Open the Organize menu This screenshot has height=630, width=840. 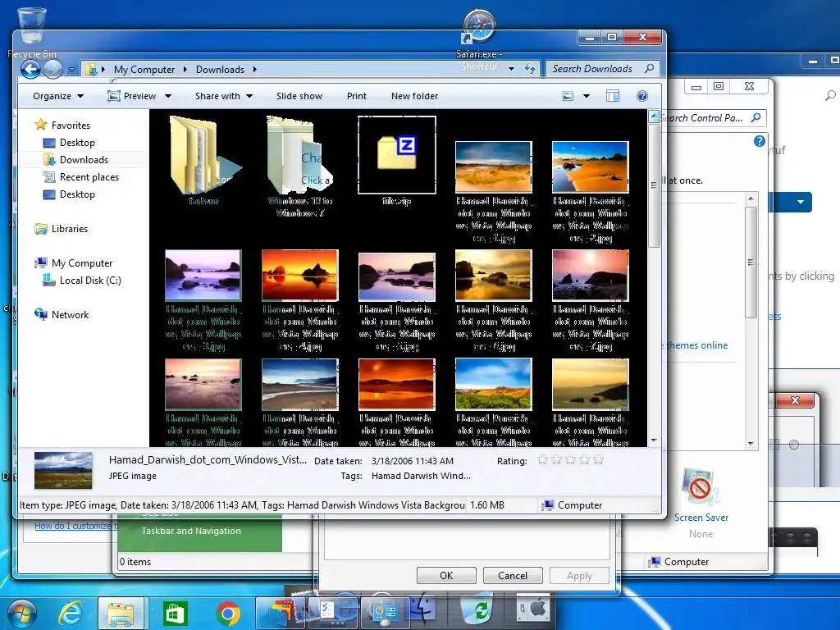58,96
